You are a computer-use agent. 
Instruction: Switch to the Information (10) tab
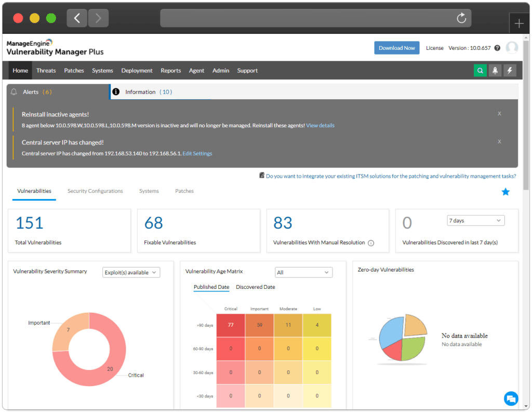click(161, 92)
